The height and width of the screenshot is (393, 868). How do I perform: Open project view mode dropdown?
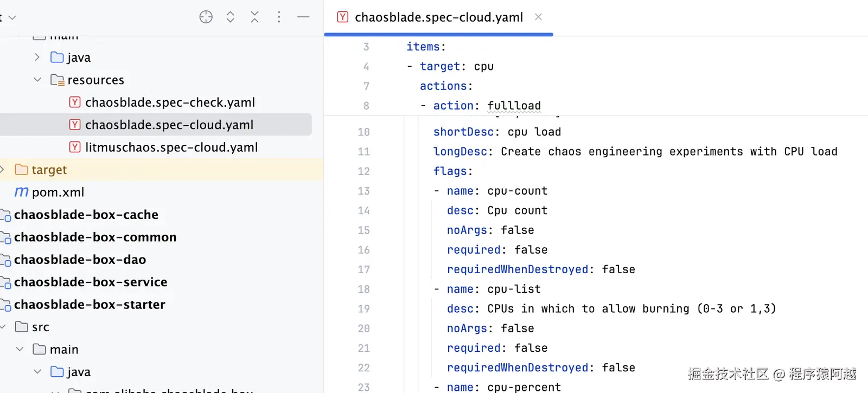pyautogui.click(x=12, y=17)
